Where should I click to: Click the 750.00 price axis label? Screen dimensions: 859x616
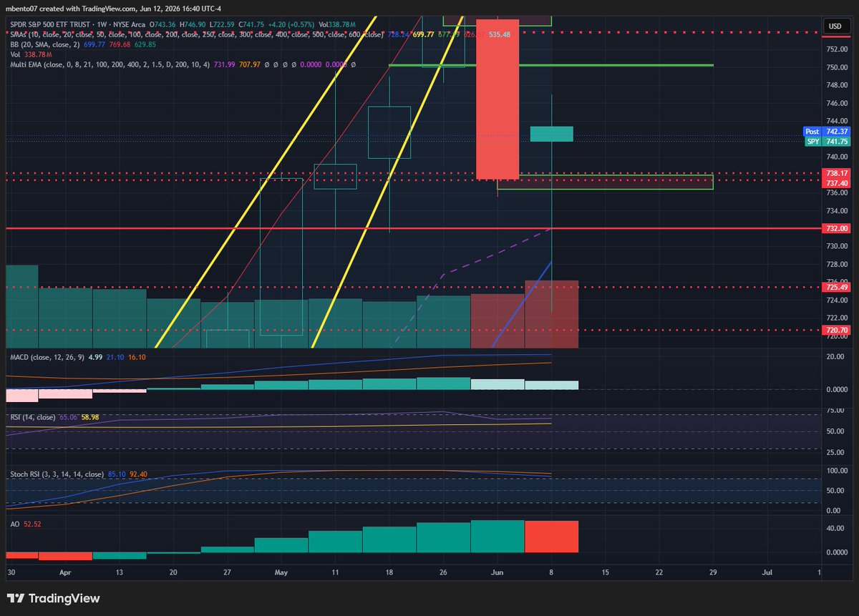point(837,67)
